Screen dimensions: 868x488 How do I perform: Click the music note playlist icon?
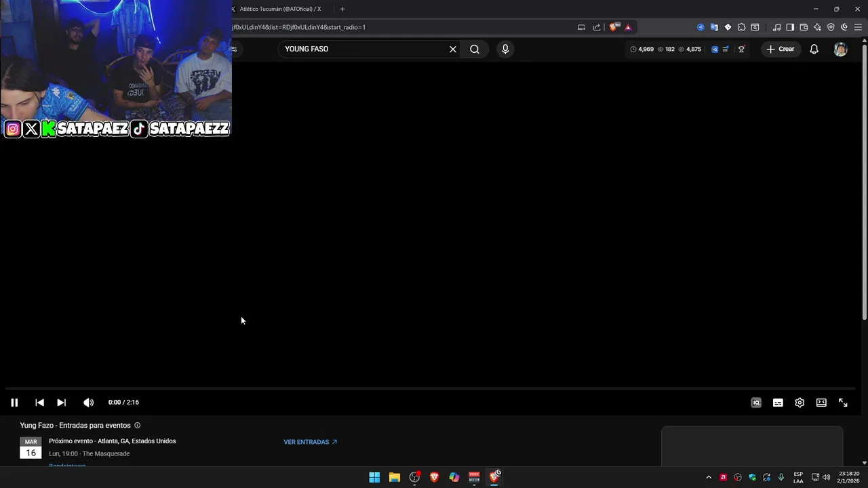click(x=776, y=27)
